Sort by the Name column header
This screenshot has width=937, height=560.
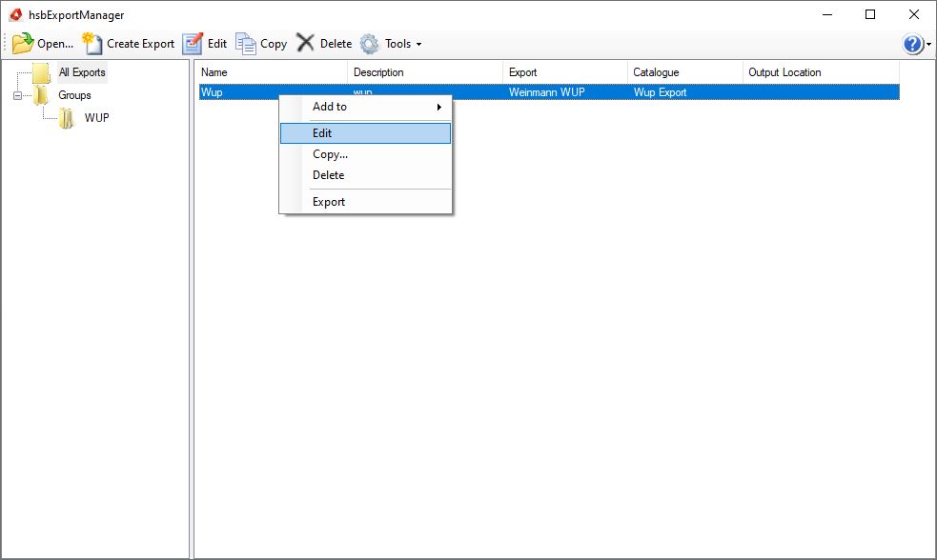273,72
